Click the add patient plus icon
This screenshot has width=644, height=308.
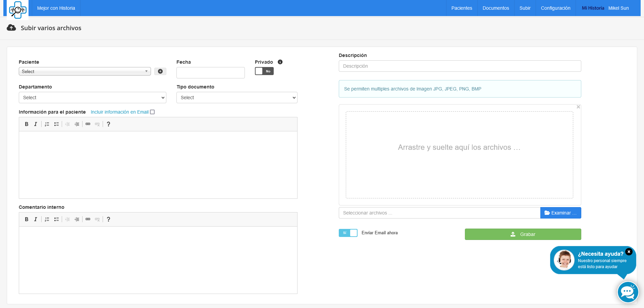coord(160,71)
